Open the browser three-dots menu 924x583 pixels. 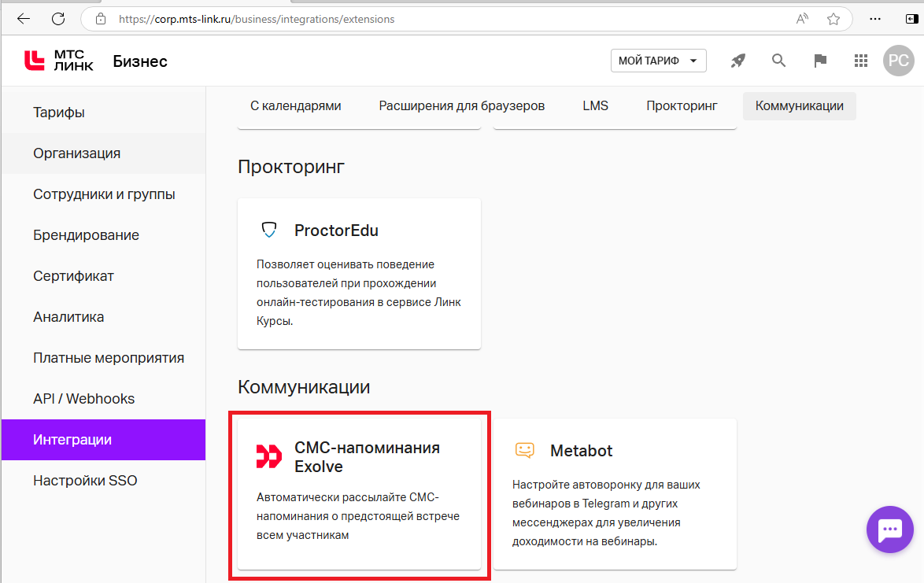pos(875,19)
